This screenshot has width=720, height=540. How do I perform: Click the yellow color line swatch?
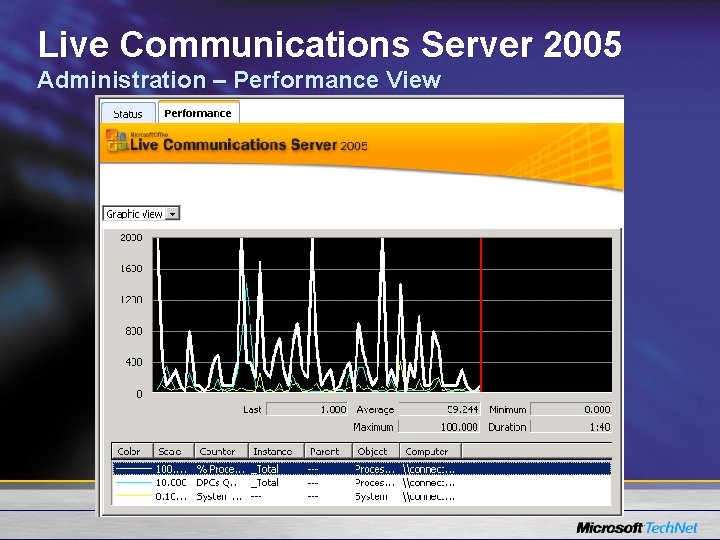[x=133, y=496]
